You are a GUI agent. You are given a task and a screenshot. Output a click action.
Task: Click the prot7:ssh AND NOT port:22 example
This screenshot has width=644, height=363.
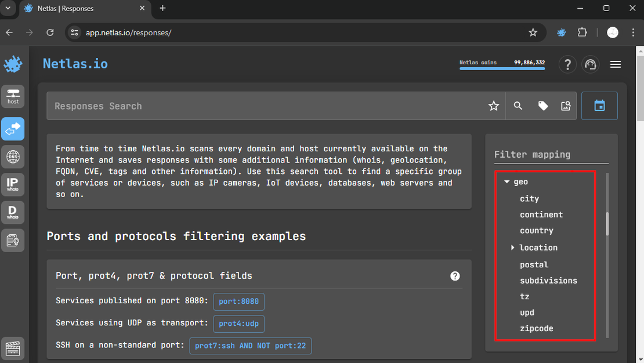[x=250, y=346]
